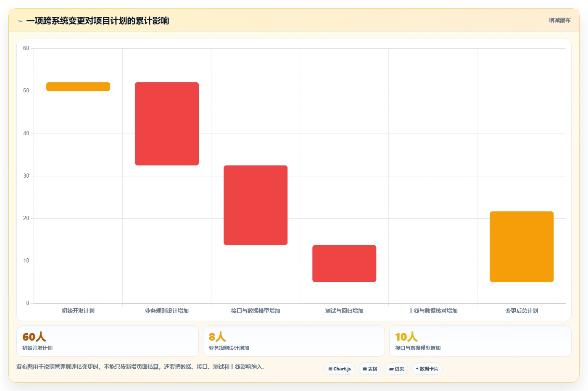
Task: Click the Chart.js tag button
Action: pyautogui.click(x=340, y=369)
